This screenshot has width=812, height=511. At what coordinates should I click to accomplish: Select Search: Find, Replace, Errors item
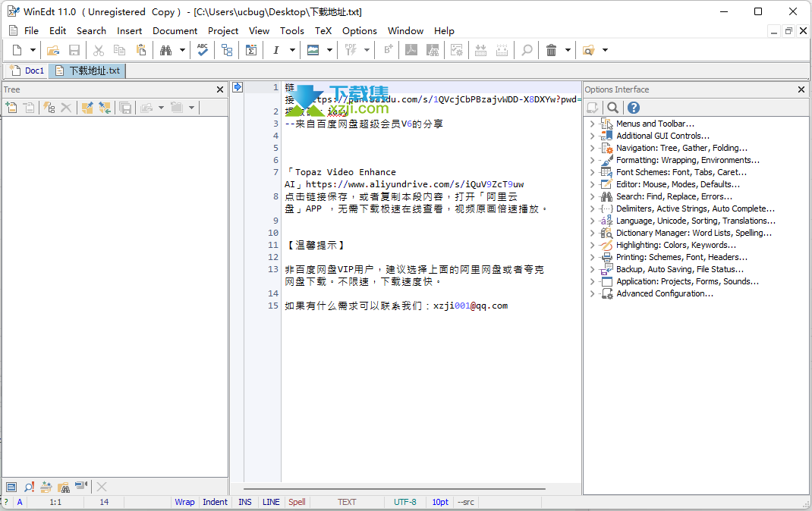coord(674,196)
